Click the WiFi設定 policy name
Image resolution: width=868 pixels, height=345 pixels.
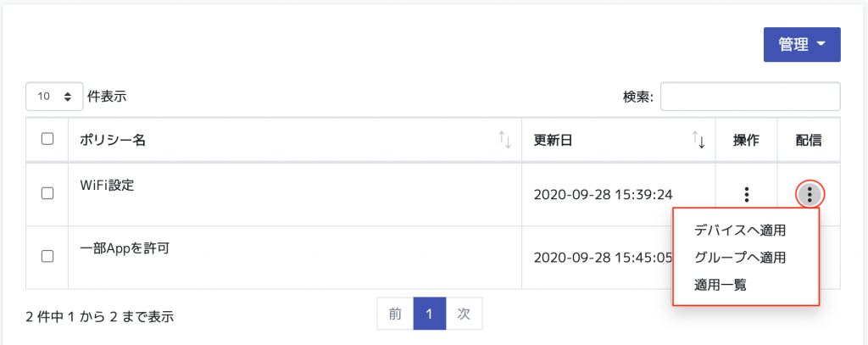tap(108, 185)
